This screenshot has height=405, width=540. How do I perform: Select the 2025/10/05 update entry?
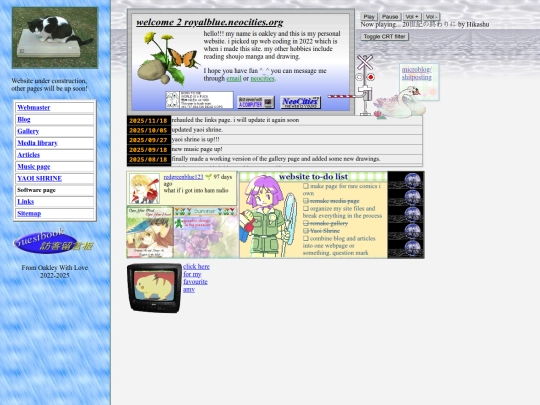click(x=274, y=130)
